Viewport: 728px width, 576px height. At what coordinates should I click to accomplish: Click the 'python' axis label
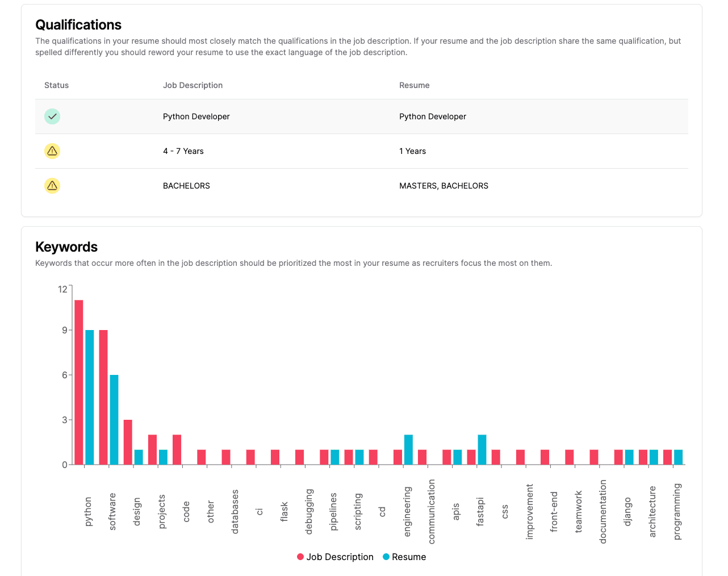(88, 512)
